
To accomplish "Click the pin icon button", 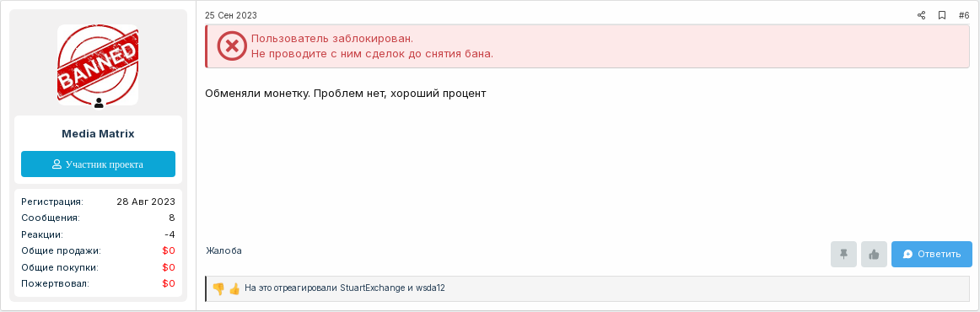I will [x=843, y=254].
